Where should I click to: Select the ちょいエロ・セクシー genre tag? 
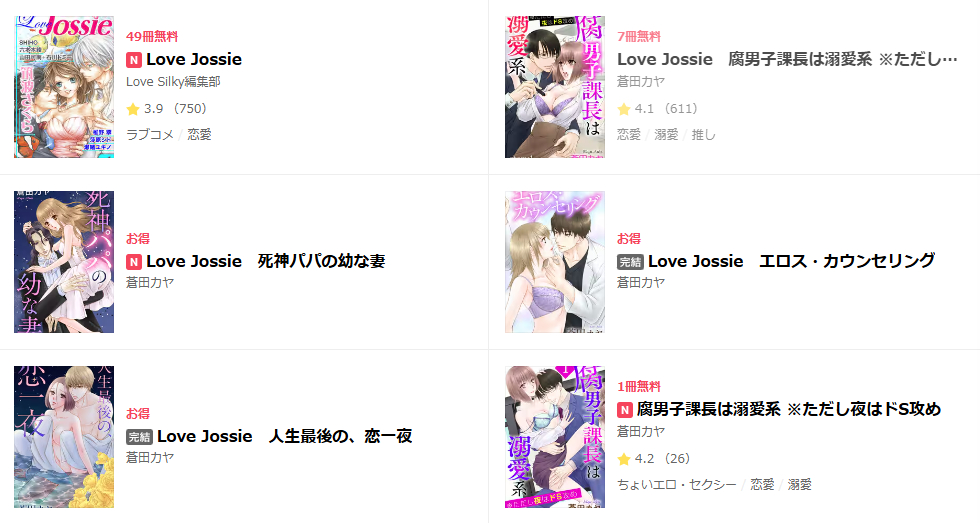pos(677,484)
